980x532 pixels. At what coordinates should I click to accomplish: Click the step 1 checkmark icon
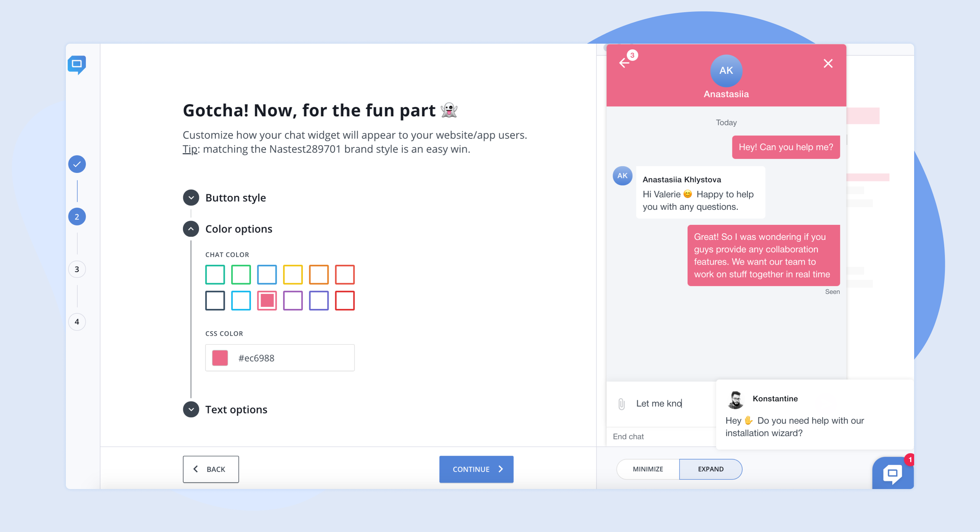click(77, 164)
